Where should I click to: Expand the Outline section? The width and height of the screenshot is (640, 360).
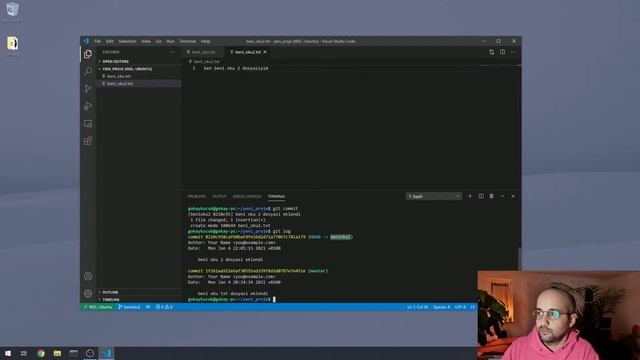(139, 292)
